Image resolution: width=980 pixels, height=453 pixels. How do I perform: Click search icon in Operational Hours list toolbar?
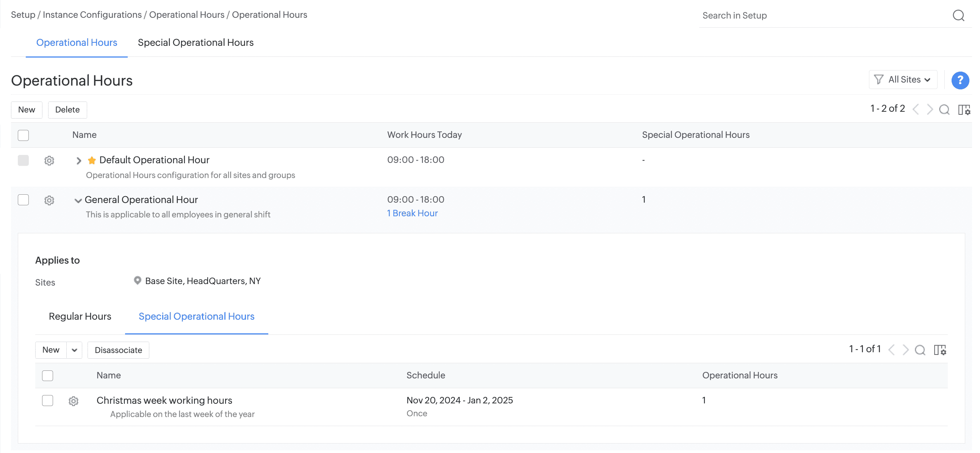point(944,110)
